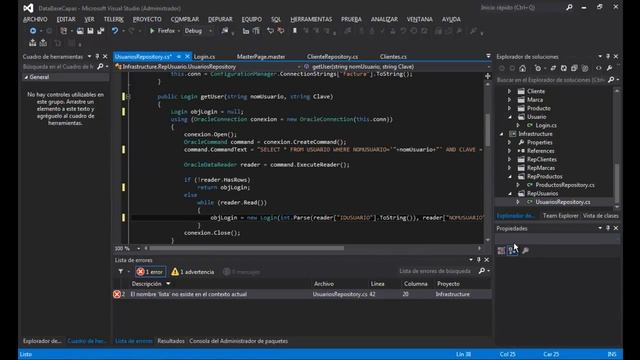Viewport: 640px width, 360px height.
Task: Open Consola del Administrador de paquetes tab
Action: tap(238, 341)
